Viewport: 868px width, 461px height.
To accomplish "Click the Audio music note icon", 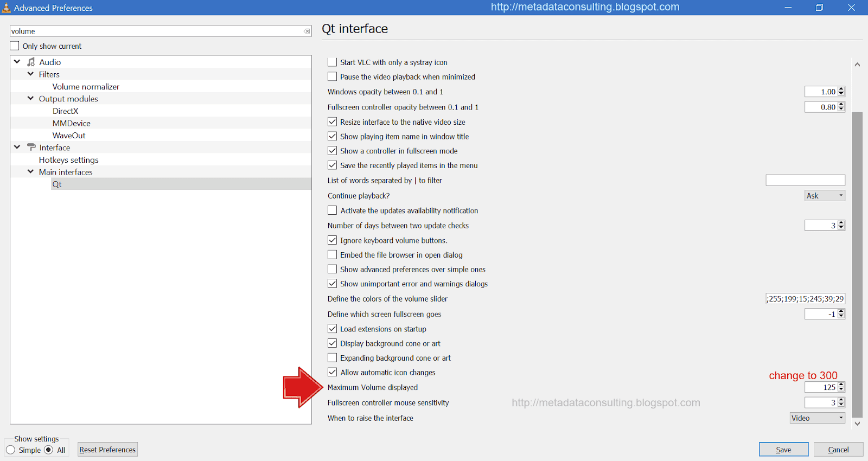I will 31,62.
